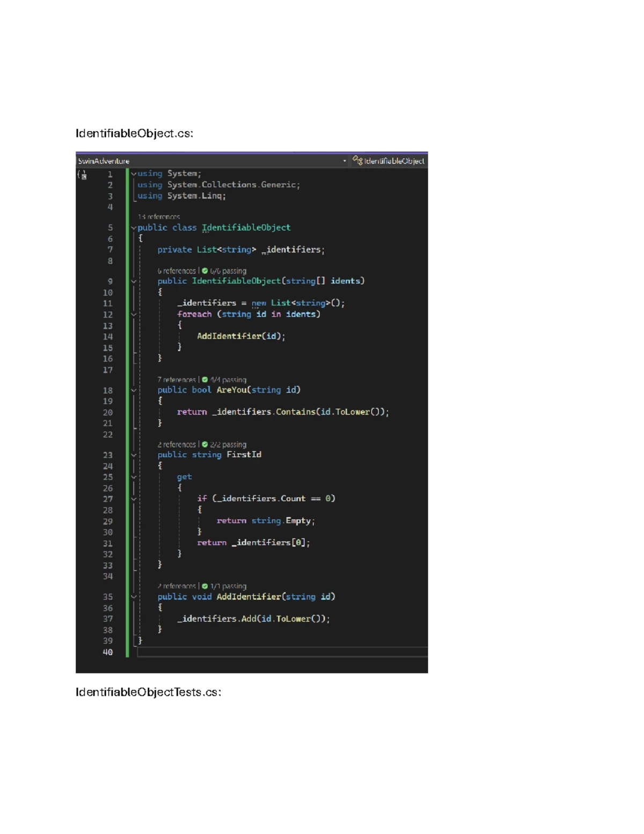Click the 'get' keyword on line 25
This screenshot has width=644, height=834.
[184, 477]
